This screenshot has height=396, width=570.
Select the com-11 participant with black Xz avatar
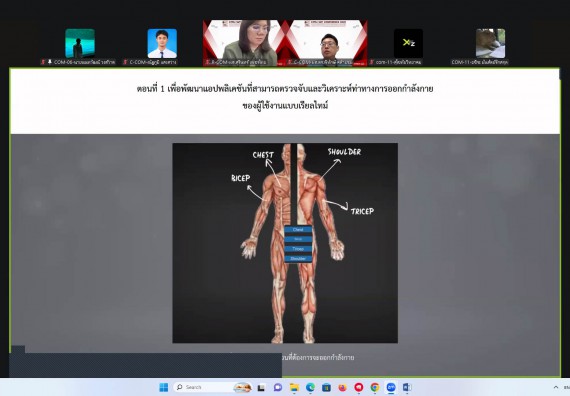pyautogui.click(x=408, y=43)
